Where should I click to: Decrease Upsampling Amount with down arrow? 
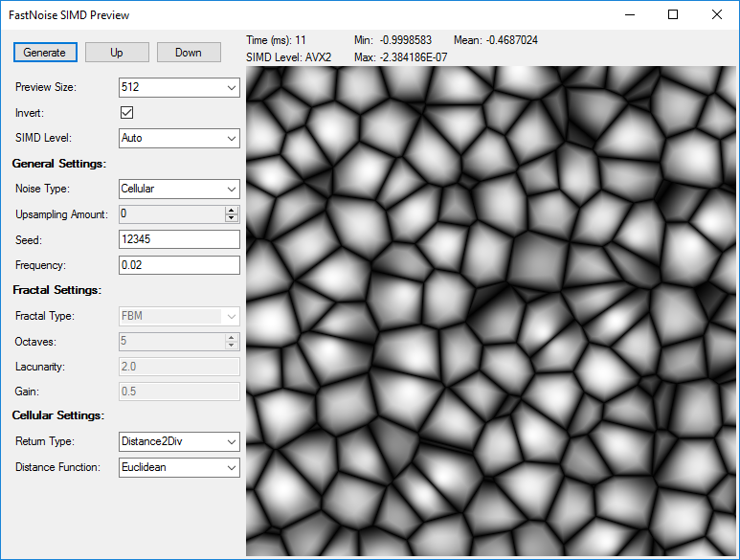click(x=231, y=218)
